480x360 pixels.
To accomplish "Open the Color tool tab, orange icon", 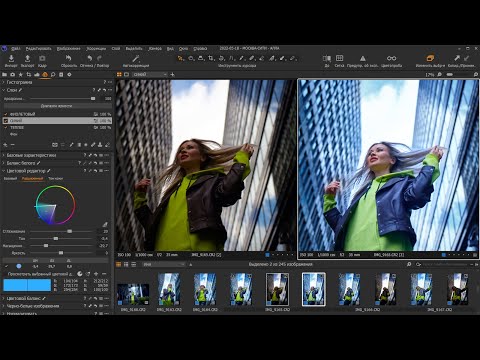I will click(x=45, y=75).
